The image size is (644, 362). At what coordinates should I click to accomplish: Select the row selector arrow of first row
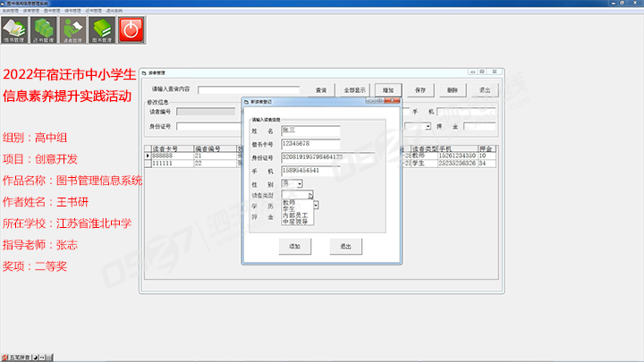pos(148,156)
